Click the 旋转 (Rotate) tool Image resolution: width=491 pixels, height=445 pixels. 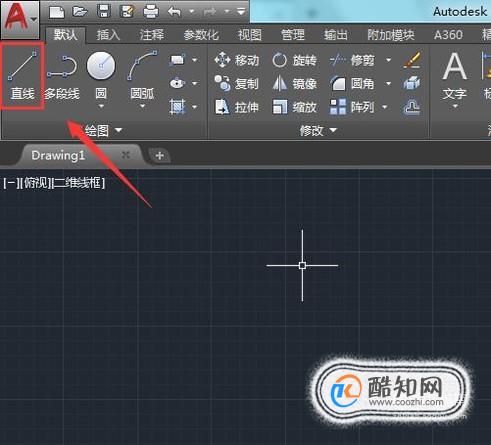click(294, 60)
